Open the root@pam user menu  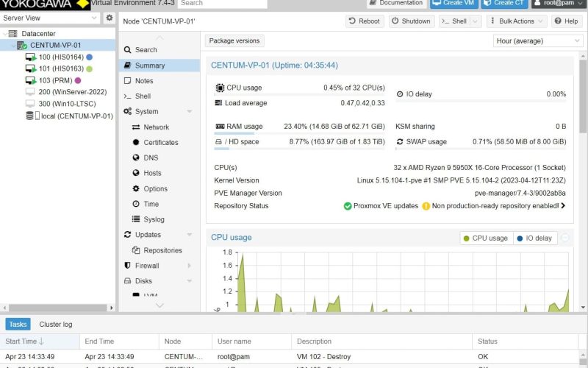tap(559, 4)
